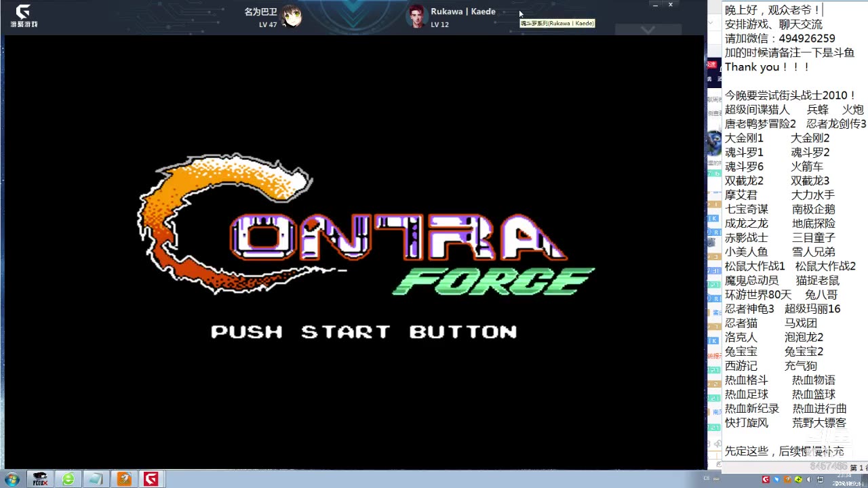Screen dimensions: 868x488
Task: Click the orange tray icon in system tray
Action: [x=787, y=479]
